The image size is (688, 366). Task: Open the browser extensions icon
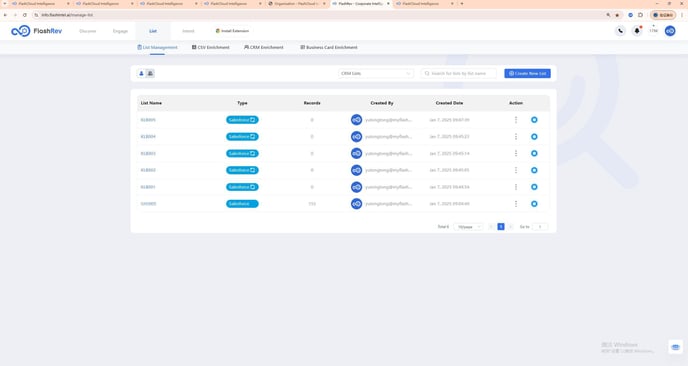[640, 15]
